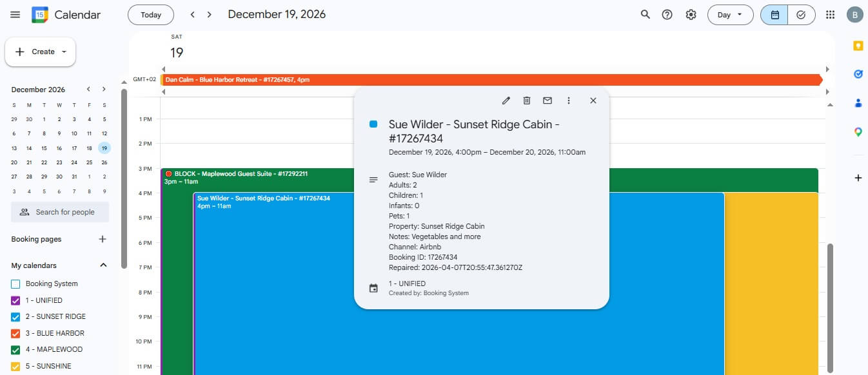Switch to the Tasks view toggle
The image size is (868, 375).
(x=801, y=15)
